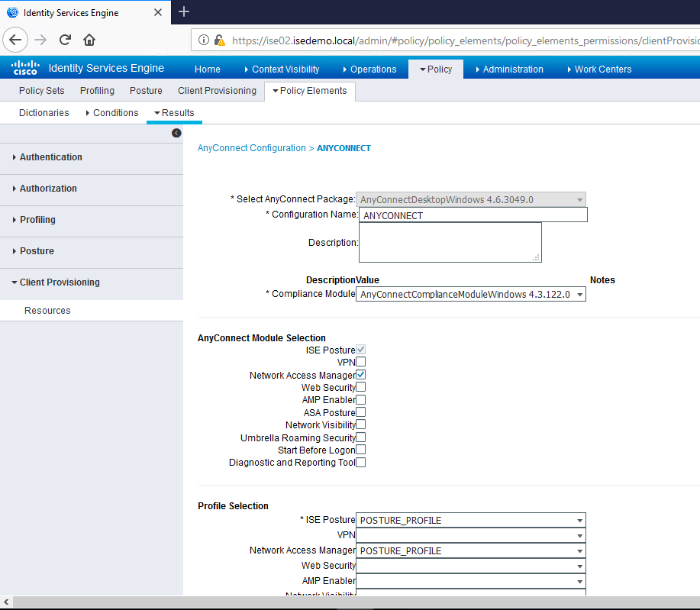This screenshot has width=700, height=610.
Task: Enable the Network Visibility module checkbox
Action: click(x=361, y=424)
